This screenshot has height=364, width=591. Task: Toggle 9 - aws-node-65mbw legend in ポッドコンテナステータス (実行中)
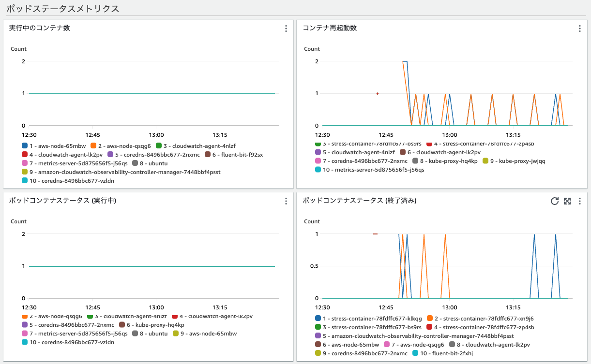(x=204, y=334)
